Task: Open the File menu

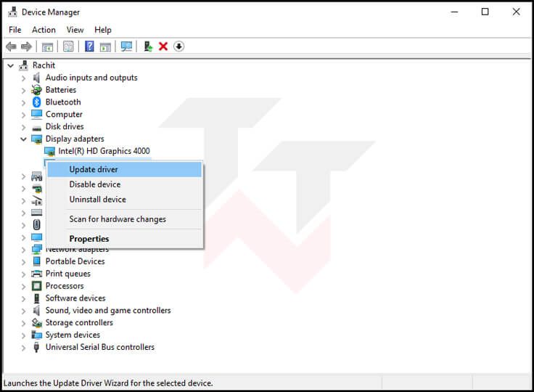Action: click(x=15, y=30)
